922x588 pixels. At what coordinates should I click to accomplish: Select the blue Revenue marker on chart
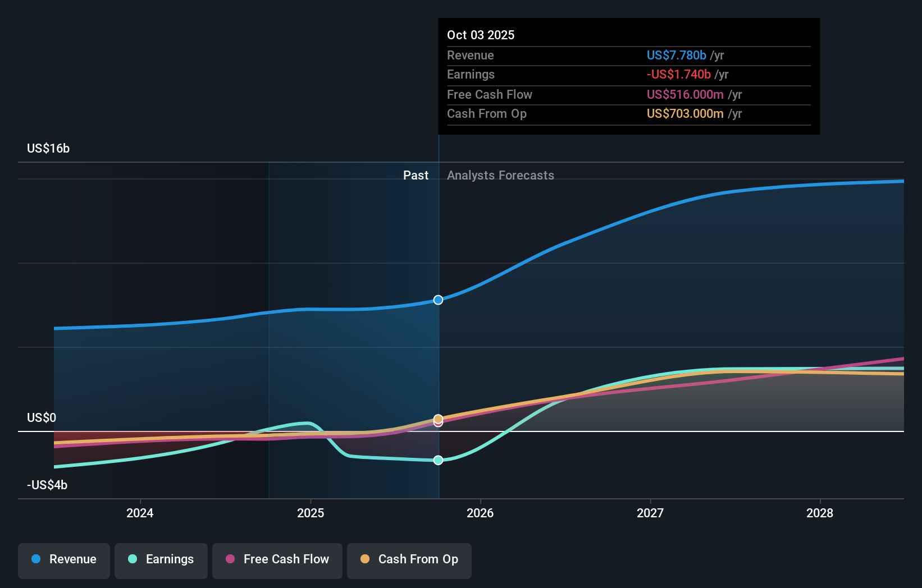coord(438,300)
